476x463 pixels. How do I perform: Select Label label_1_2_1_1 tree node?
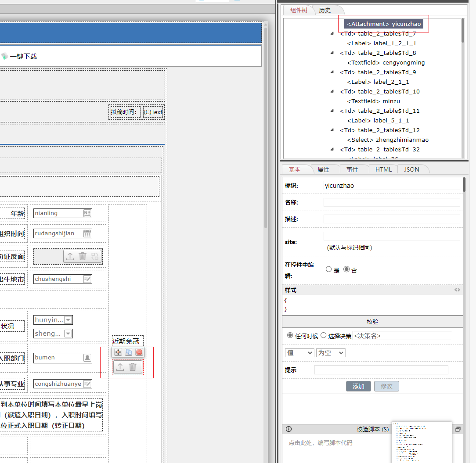(x=382, y=43)
